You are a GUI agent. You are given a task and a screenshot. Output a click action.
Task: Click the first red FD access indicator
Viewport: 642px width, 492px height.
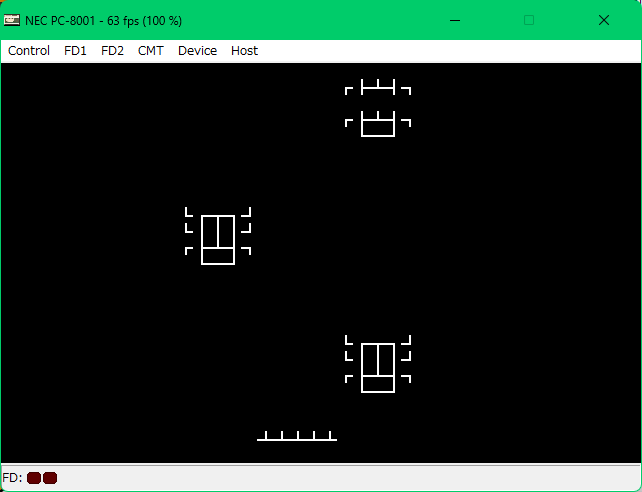pos(34,478)
